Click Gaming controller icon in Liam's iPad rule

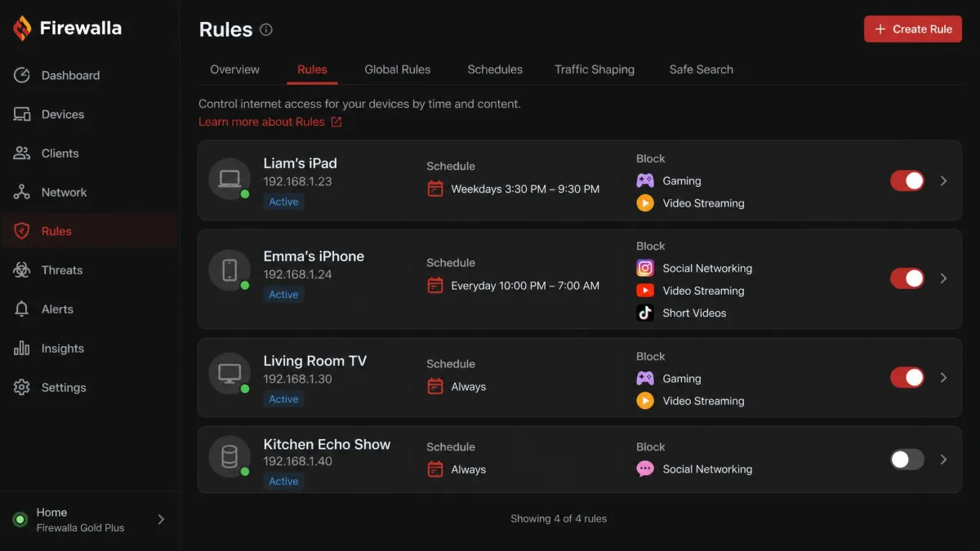coord(645,180)
